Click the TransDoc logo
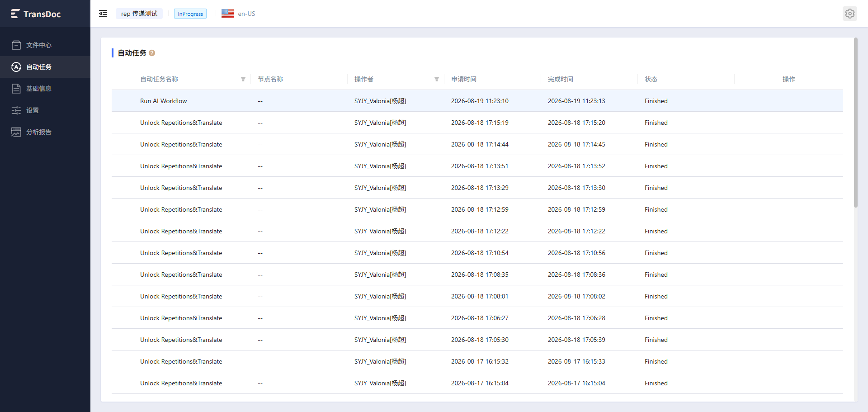Screen dimensions: 868x412 tap(36, 14)
